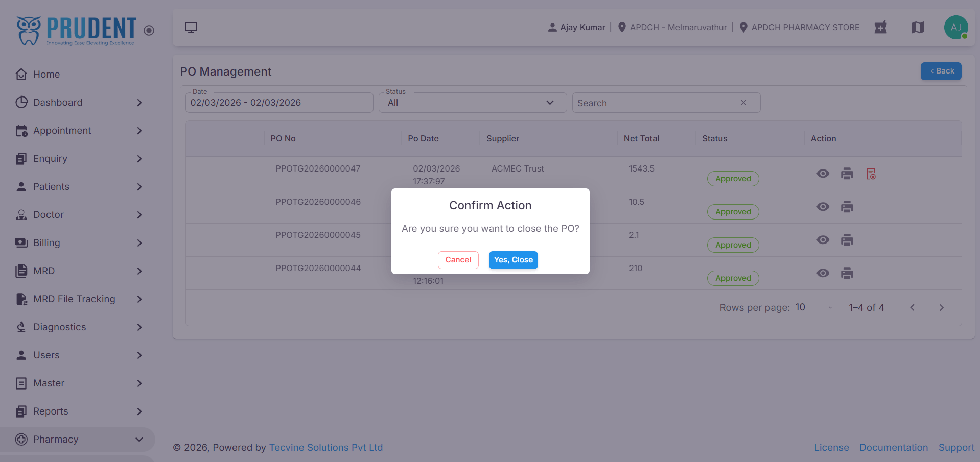The width and height of the screenshot is (980, 462).
Task: Open the starred calendar icon in header
Action: (880, 28)
